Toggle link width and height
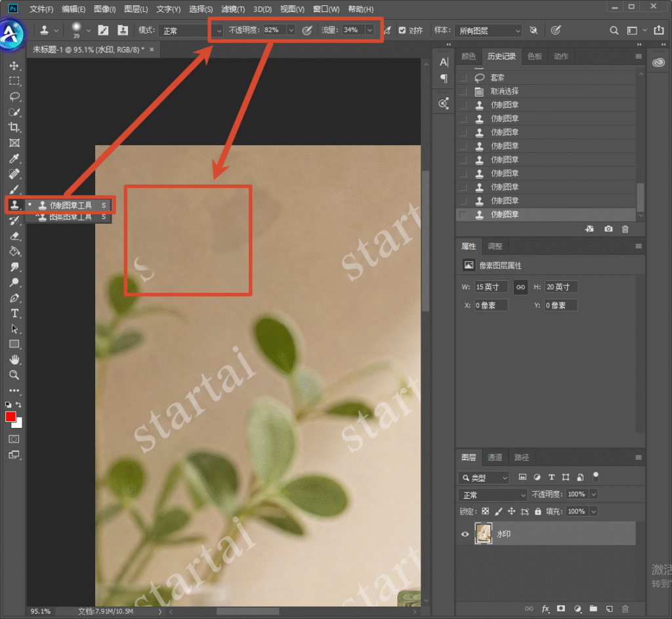The height and width of the screenshot is (619, 672). [520, 287]
